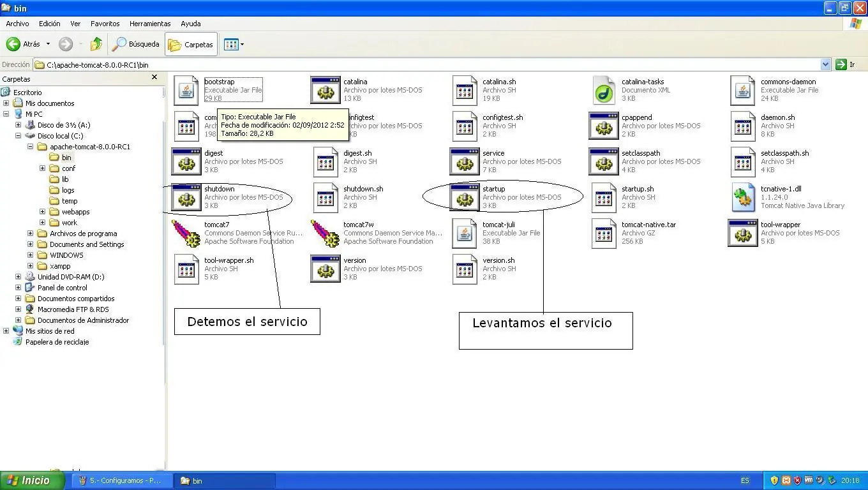Select the shutdown batch file icon

pyautogui.click(x=186, y=198)
